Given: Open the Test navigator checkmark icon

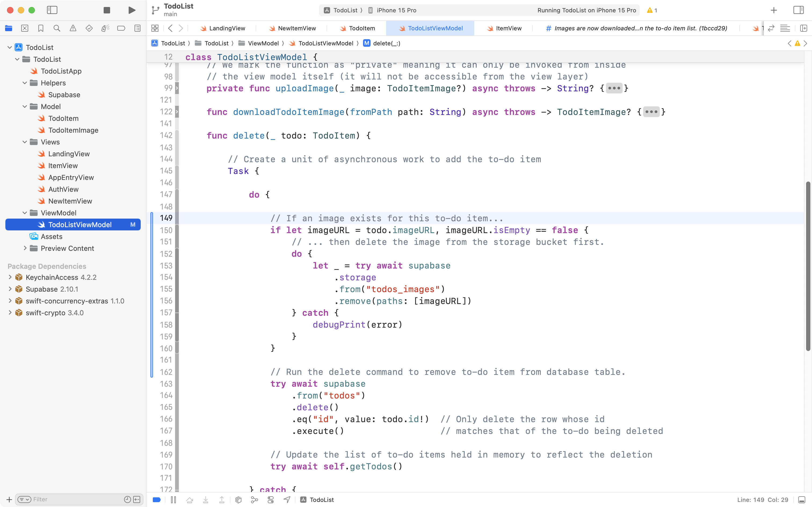Looking at the screenshot, I should click(x=89, y=28).
